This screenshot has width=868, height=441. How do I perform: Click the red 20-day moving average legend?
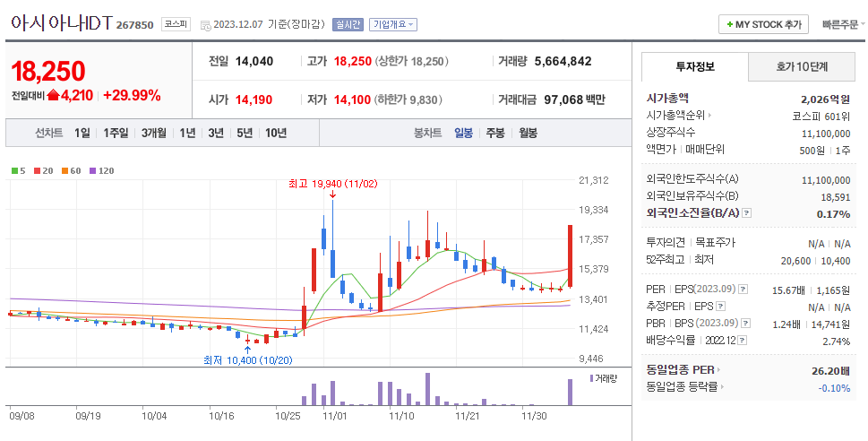tap(43, 170)
